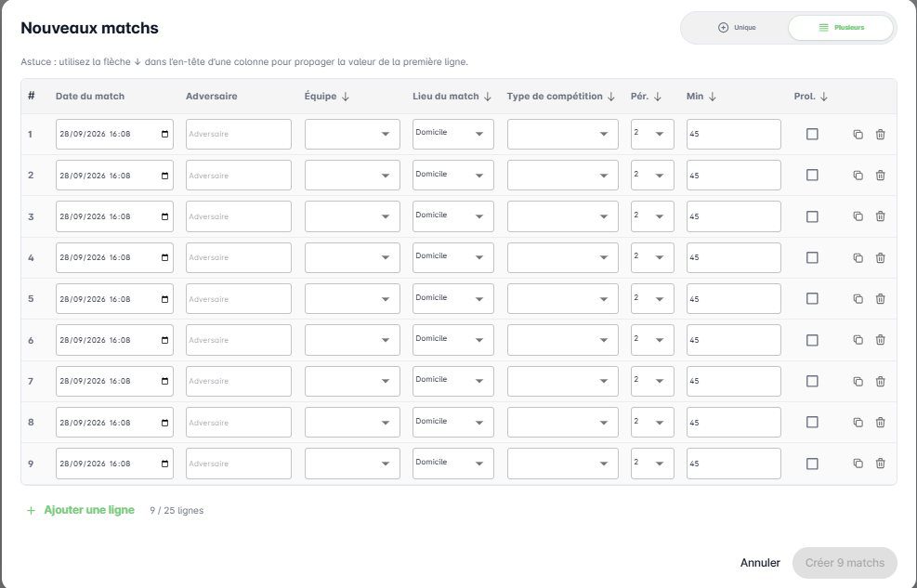Propagate Équipe value using header arrow
The image size is (917, 588).
click(346, 97)
